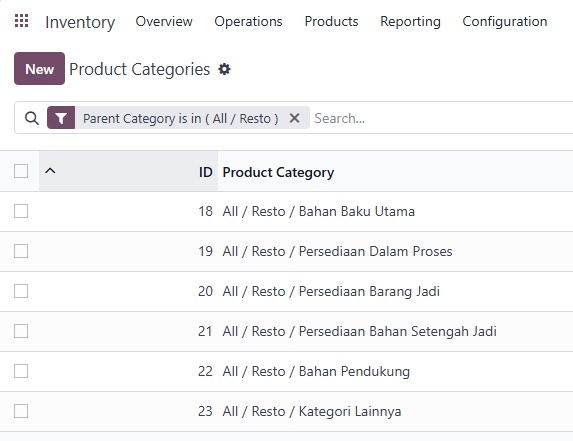
Task: Toggle sort order with the ID column caret
Action: pos(50,171)
